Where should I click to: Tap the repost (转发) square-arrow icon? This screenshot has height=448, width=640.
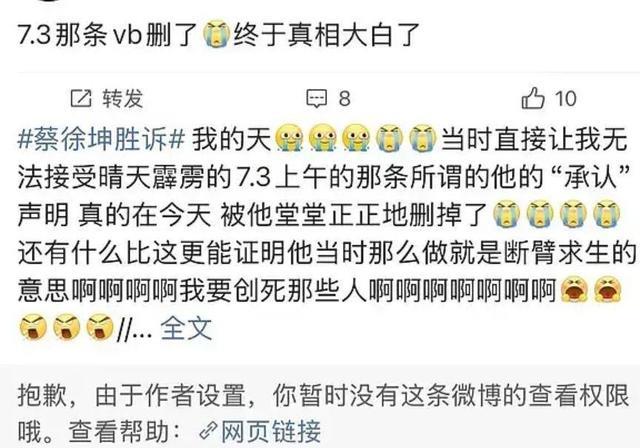tap(81, 98)
